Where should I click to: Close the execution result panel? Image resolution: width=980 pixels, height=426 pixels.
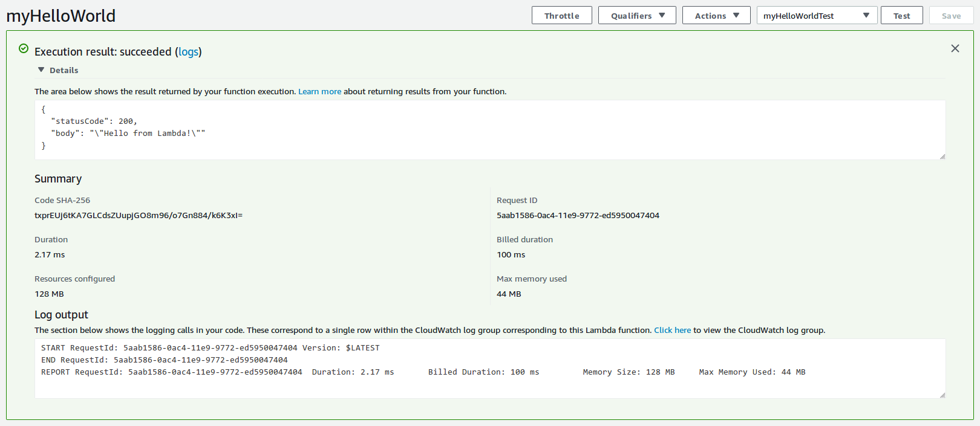955,48
